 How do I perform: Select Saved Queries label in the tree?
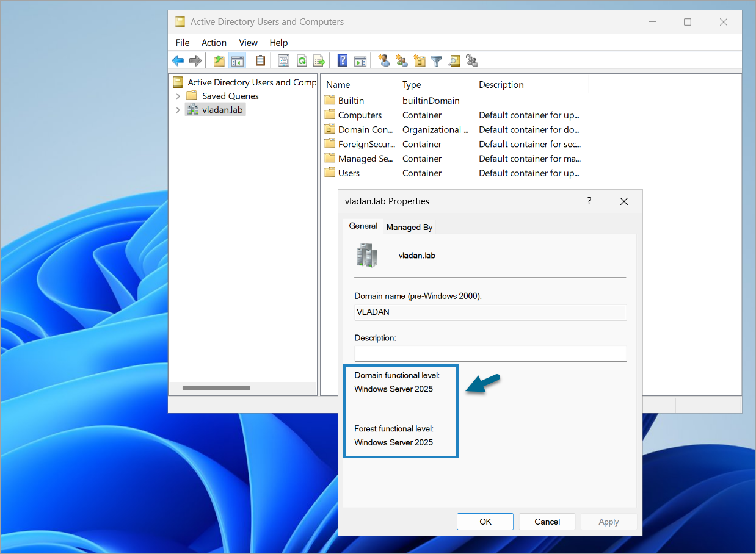click(230, 96)
